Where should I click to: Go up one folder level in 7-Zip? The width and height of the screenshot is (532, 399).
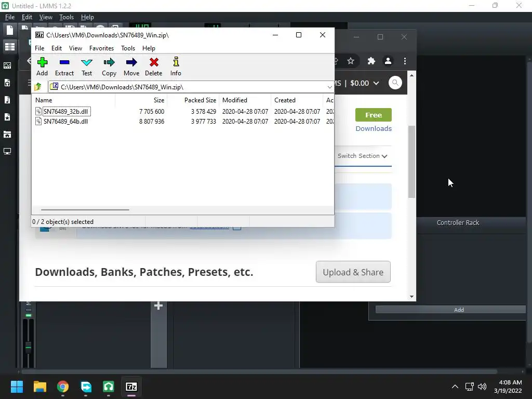tap(38, 87)
